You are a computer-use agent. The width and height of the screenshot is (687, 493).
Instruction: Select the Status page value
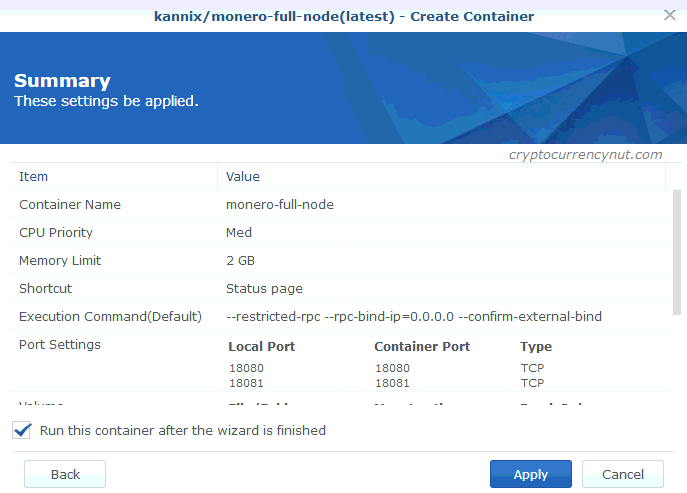[x=264, y=289]
